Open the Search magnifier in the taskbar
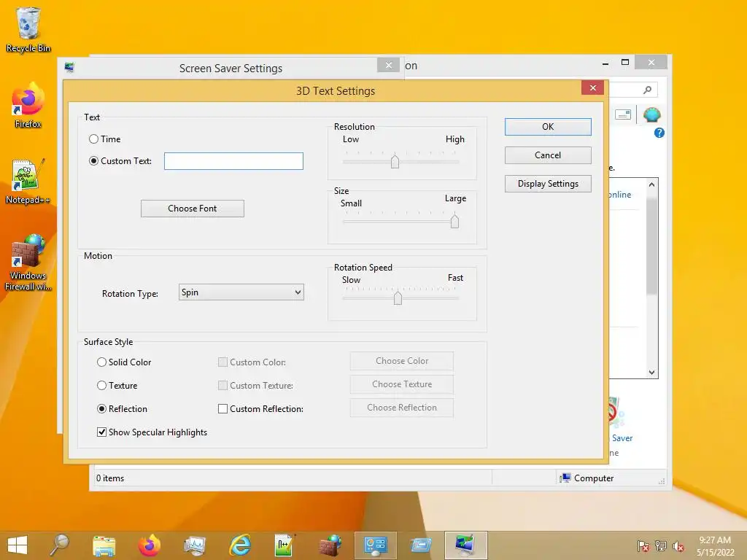Screen dimensions: 747x560 point(60,545)
